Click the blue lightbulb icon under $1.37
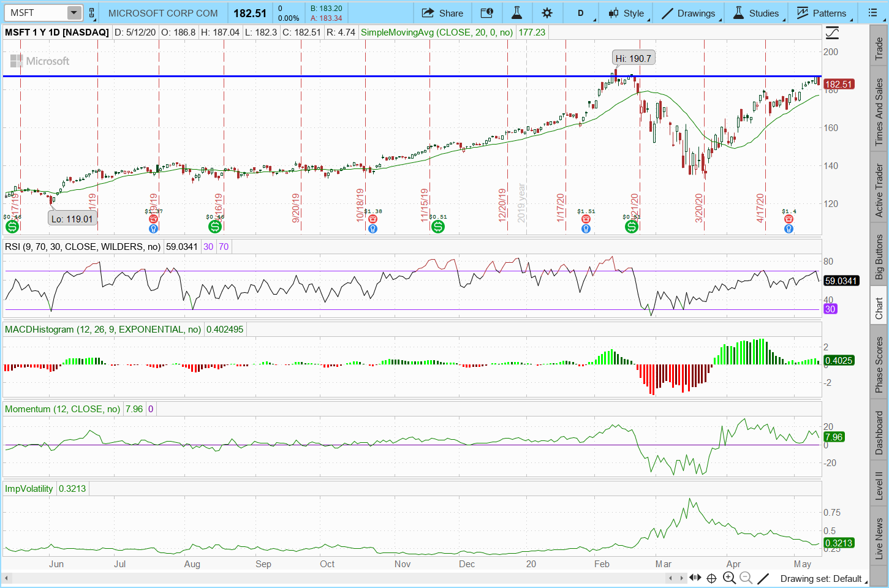The width and height of the screenshot is (889, 588). click(x=153, y=228)
